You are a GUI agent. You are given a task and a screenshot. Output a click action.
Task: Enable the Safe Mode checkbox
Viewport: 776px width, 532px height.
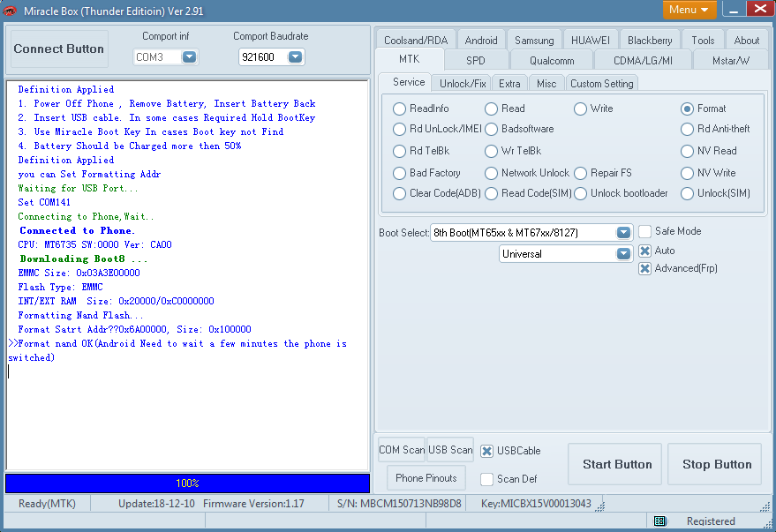644,231
